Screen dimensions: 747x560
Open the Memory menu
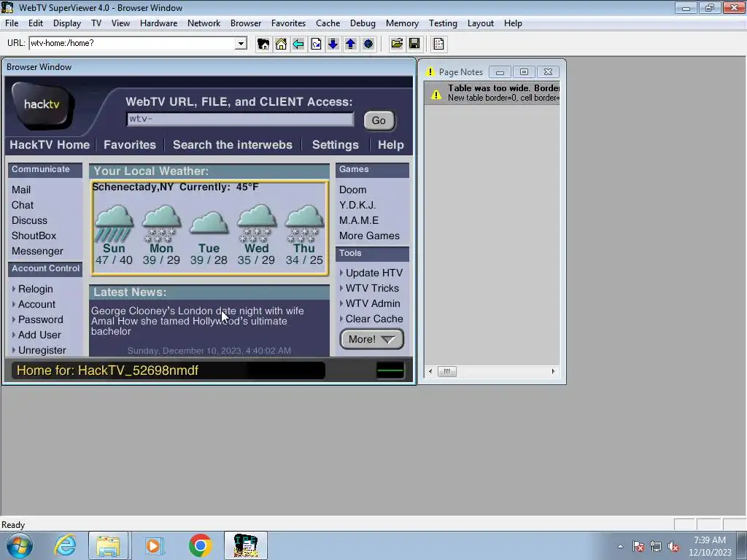402,23
